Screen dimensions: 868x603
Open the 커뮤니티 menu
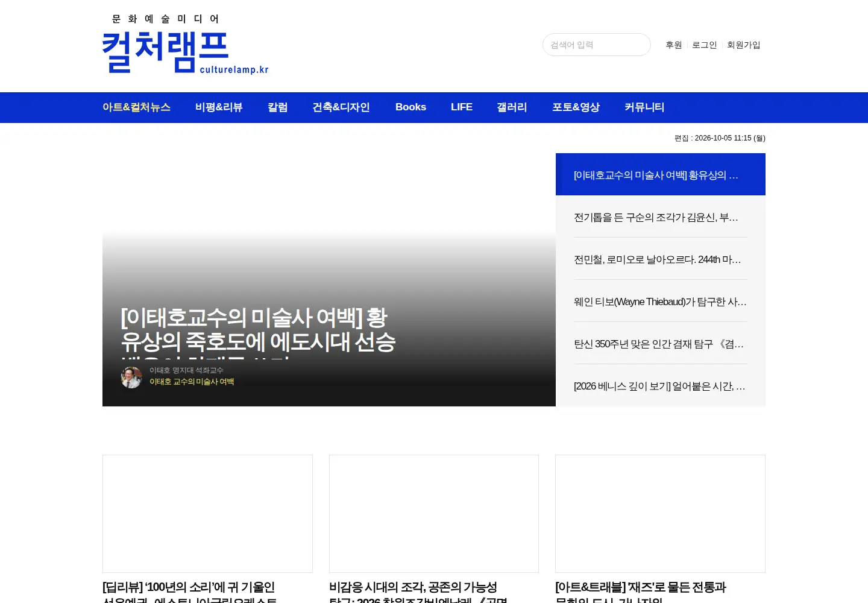click(x=644, y=107)
